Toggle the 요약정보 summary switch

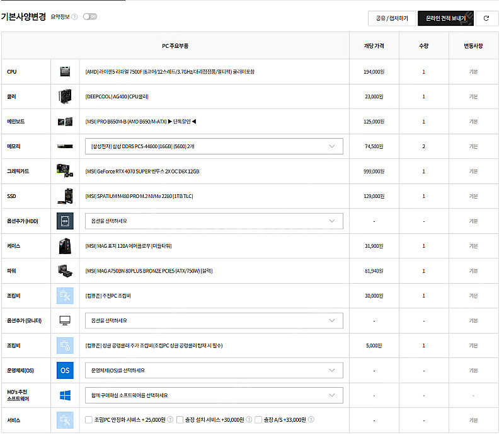90,16
